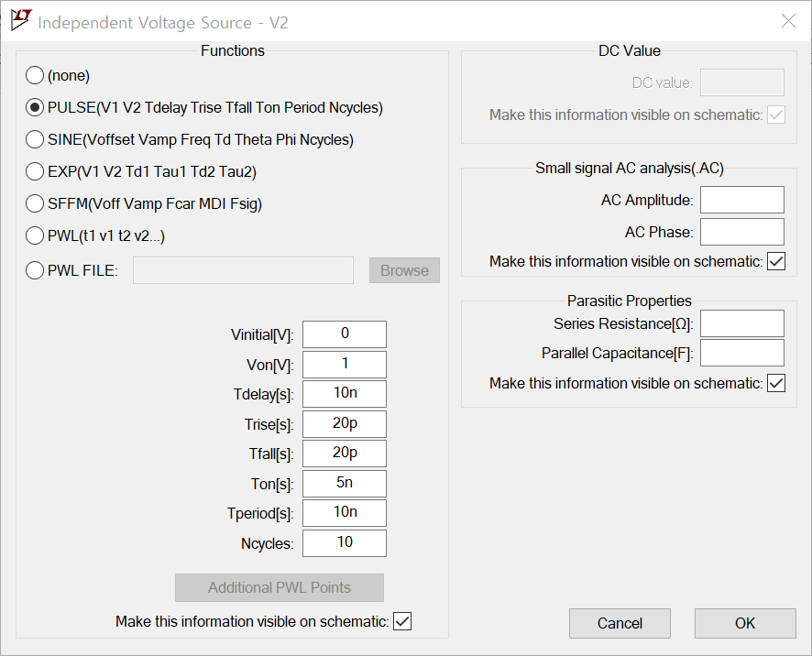This screenshot has width=812, height=656.
Task: Choose the SINE function radio button
Action: coord(35,139)
